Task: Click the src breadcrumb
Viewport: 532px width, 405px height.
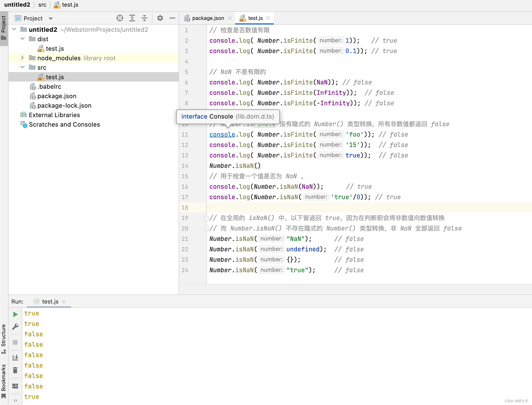Action: (42, 5)
